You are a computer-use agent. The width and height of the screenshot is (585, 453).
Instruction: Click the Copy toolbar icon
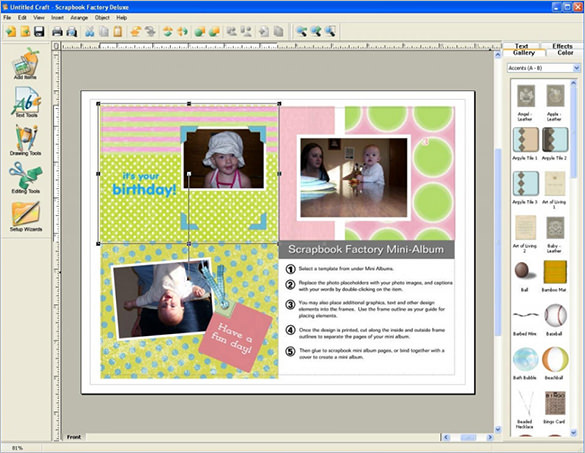(103, 31)
